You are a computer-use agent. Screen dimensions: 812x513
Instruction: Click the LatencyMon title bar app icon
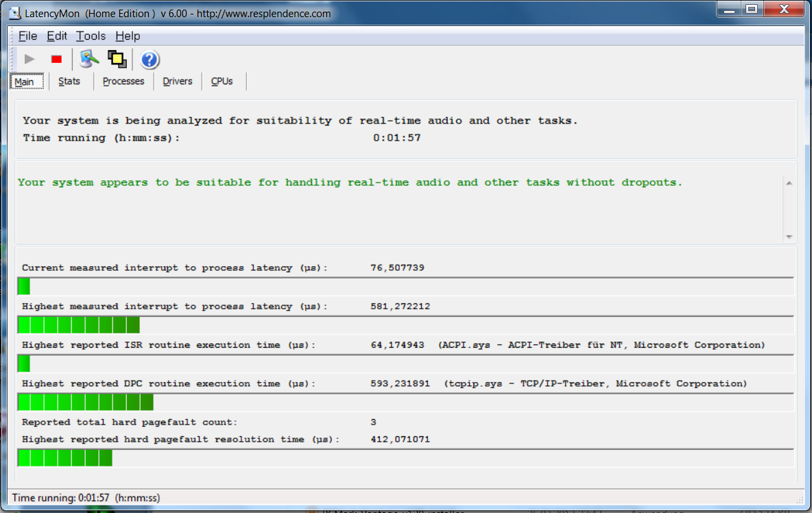pyautogui.click(x=15, y=13)
